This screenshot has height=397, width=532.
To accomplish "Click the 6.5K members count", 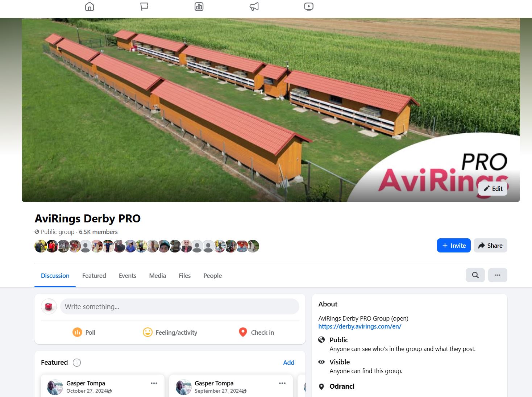I will click(98, 232).
